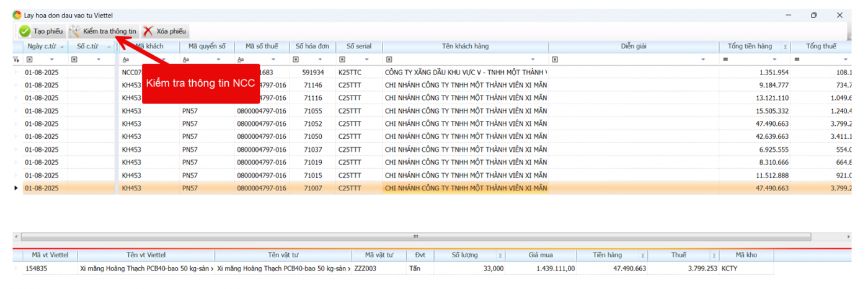Image resolution: width=868 pixels, height=289 pixels.
Task: Open filter dropdown under Số hóa đơn
Action: [329, 60]
